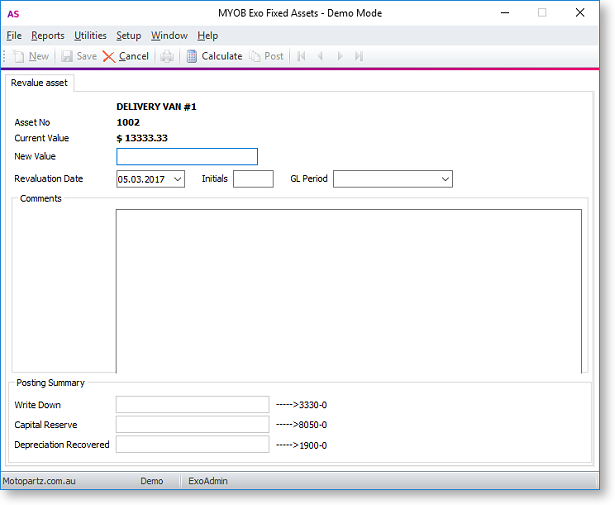
Task: Click the Write Down amount field
Action: pyautogui.click(x=192, y=404)
